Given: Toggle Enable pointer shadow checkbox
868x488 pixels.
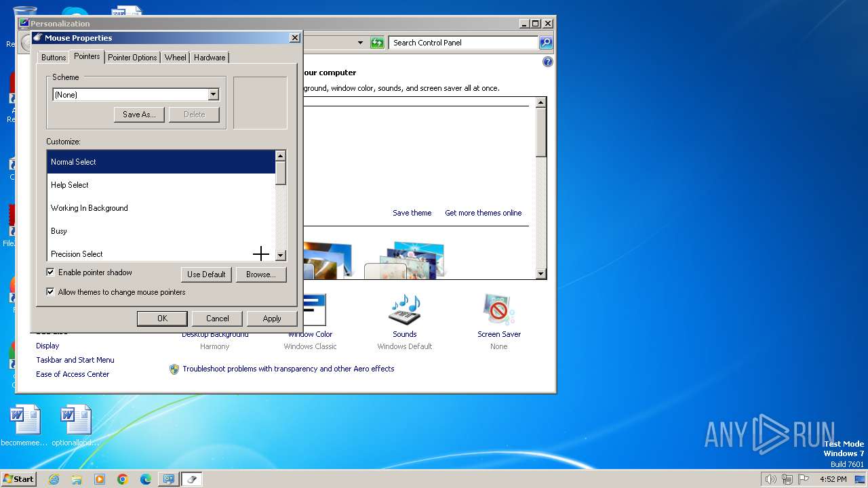Looking at the screenshot, I should [x=50, y=272].
